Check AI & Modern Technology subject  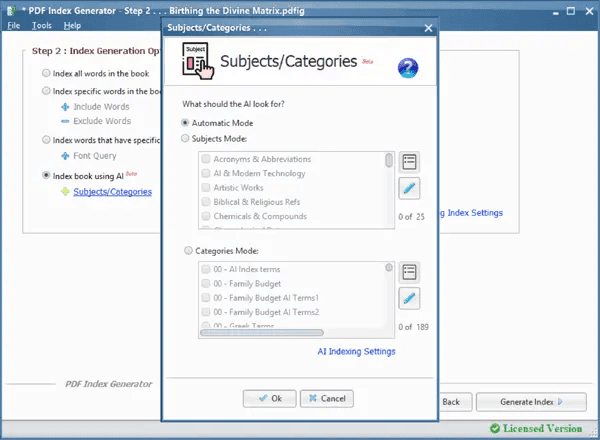tap(206, 173)
